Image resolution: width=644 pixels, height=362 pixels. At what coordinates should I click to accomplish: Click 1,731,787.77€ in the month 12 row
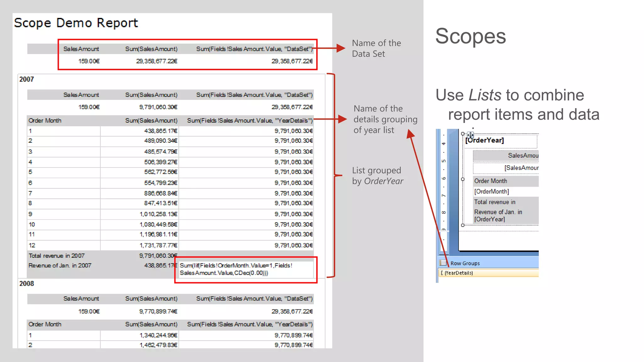158,245
